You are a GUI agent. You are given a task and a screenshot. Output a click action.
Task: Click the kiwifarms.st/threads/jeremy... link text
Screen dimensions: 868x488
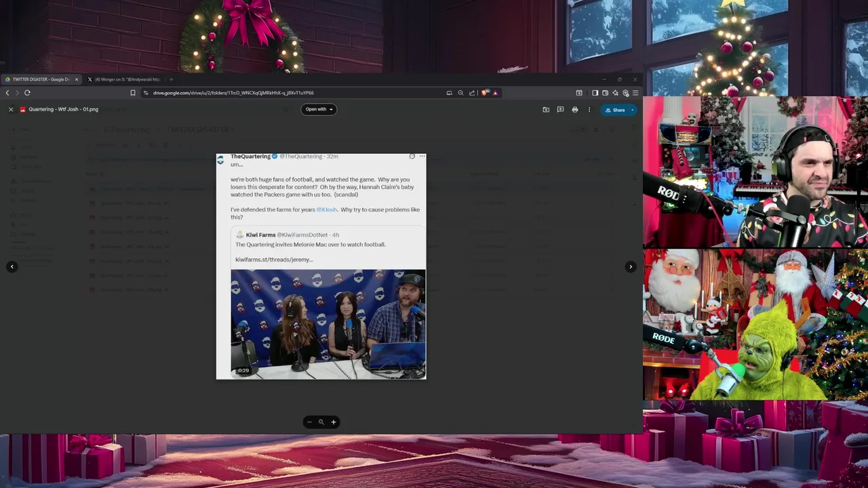pos(274,260)
